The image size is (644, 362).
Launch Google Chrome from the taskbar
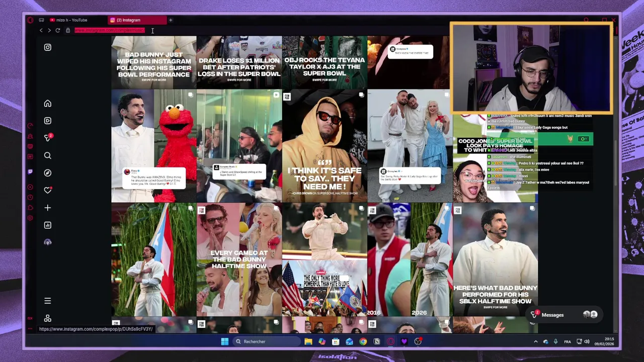tap(363, 341)
